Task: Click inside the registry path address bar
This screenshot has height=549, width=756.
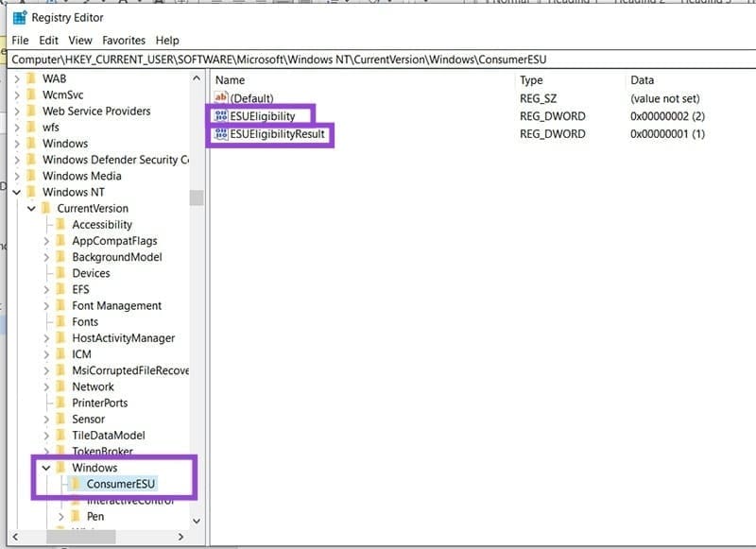Action: tap(378, 59)
